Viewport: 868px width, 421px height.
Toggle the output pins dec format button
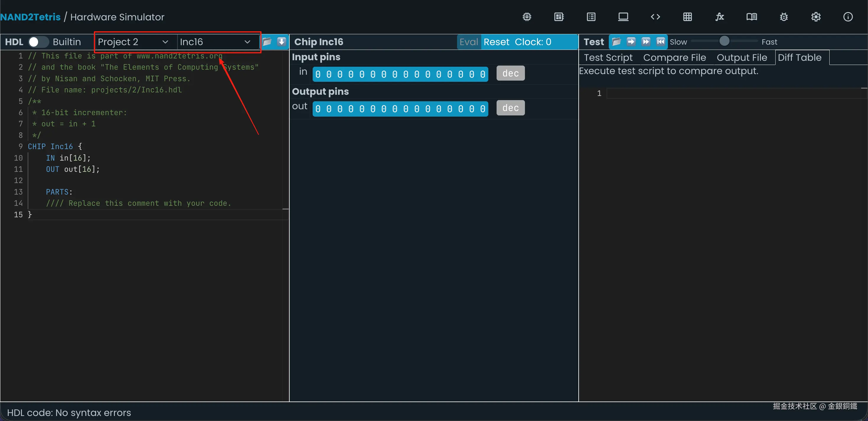[510, 108]
